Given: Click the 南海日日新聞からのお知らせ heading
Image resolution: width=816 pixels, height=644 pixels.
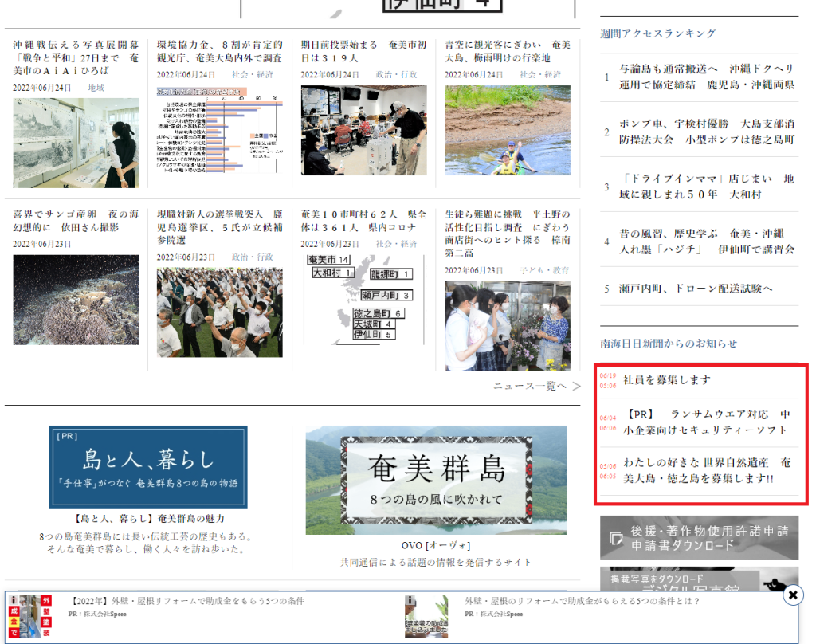Looking at the screenshot, I should coord(669,344).
